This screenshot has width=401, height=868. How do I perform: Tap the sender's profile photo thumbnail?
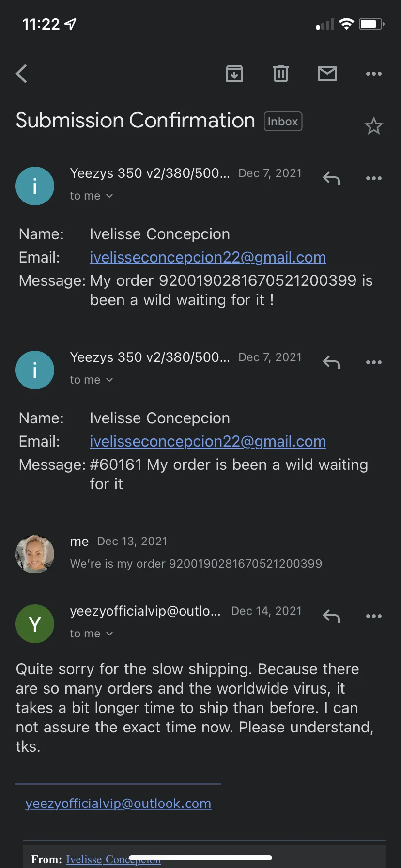35,554
